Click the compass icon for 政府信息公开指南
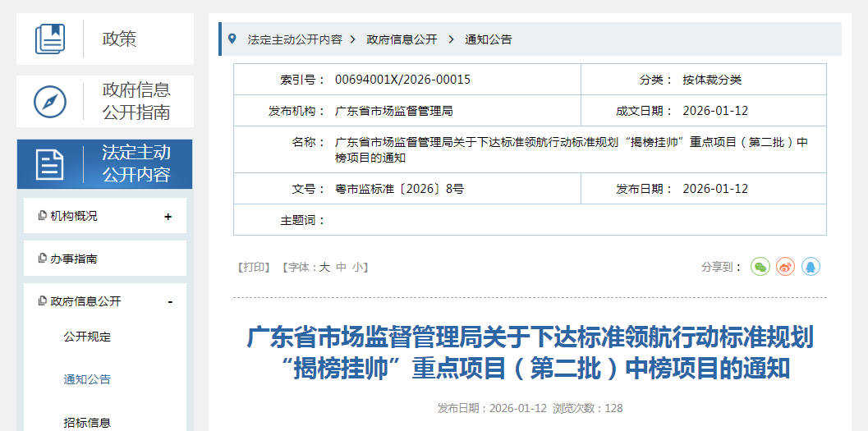 (50, 102)
